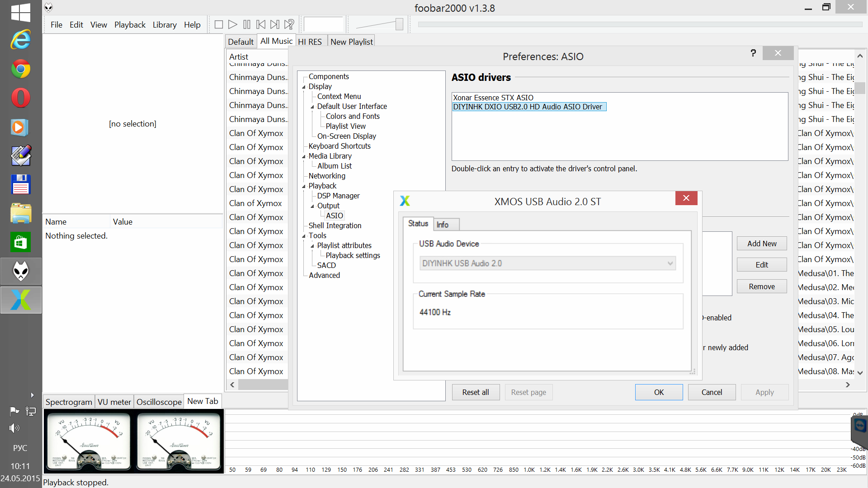Select DSP Manager in preferences tree

(338, 196)
